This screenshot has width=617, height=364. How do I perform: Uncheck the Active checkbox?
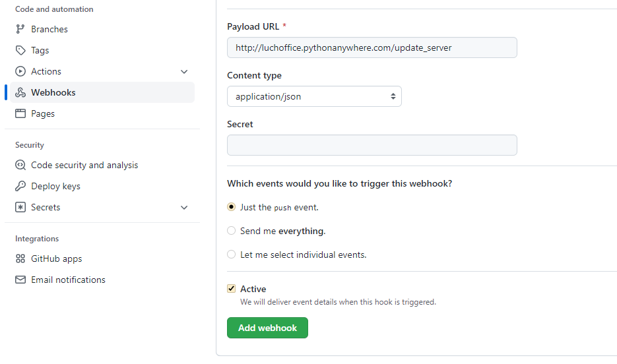(231, 289)
